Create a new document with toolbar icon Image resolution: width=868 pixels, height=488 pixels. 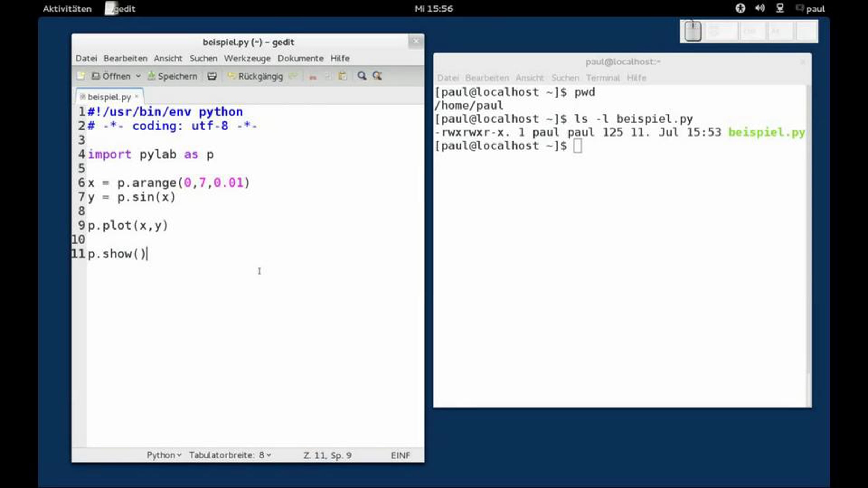81,76
